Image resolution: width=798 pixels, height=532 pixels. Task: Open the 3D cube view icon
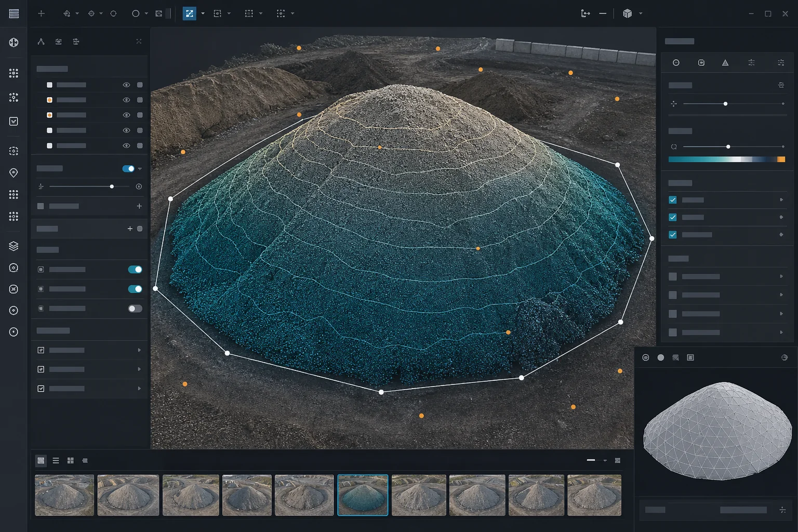pos(628,14)
